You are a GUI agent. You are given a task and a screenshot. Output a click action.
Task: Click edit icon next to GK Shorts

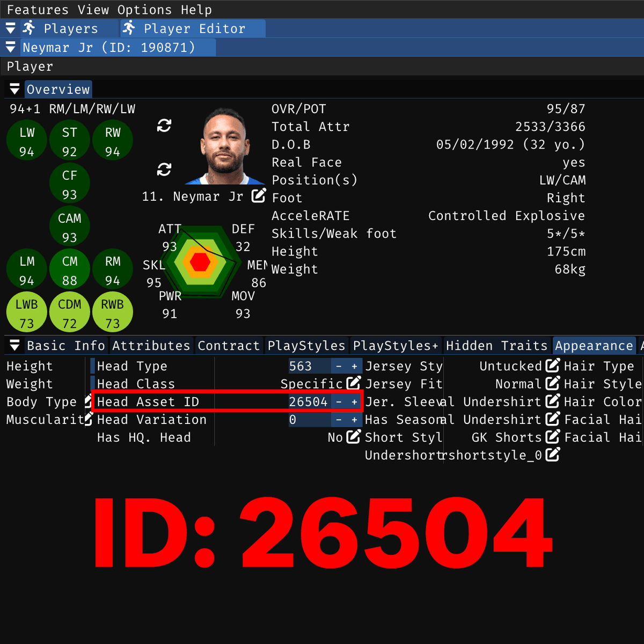click(552, 437)
